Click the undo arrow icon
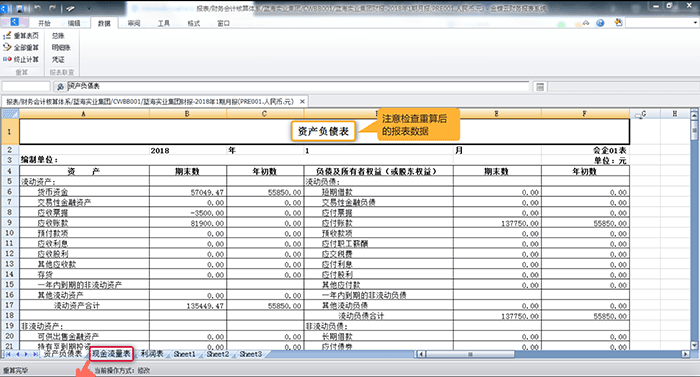 pyautogui.click(x=38, y=8)
